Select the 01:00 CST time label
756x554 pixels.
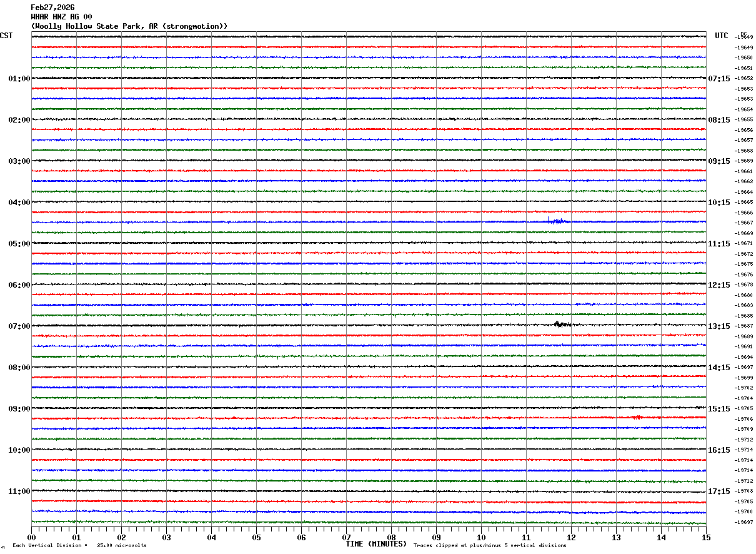(19, 79)
